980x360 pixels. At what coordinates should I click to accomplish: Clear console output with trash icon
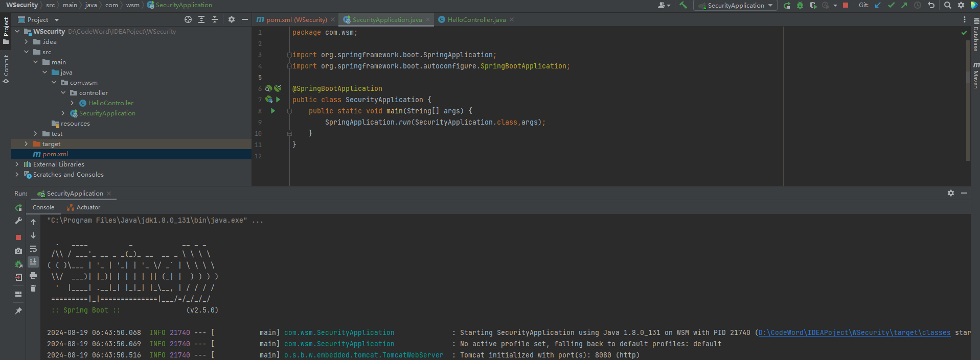(x=33, y=289)
